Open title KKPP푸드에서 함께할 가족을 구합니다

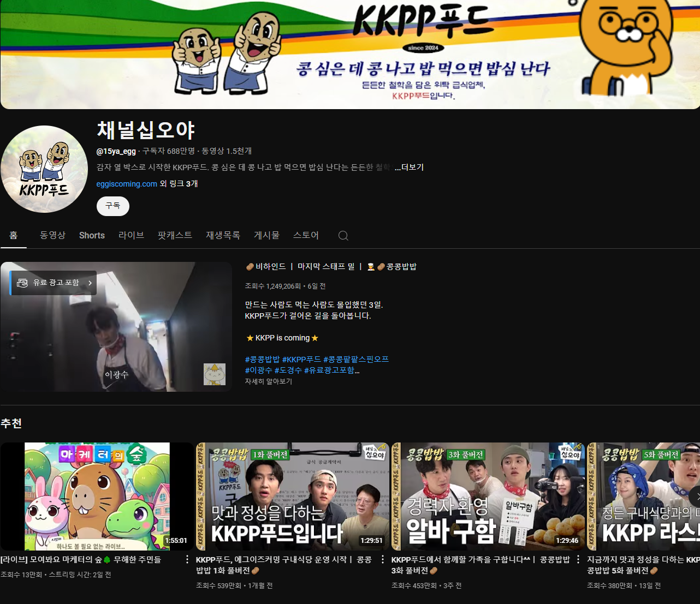pyautogui.click(x=480, y=565)
